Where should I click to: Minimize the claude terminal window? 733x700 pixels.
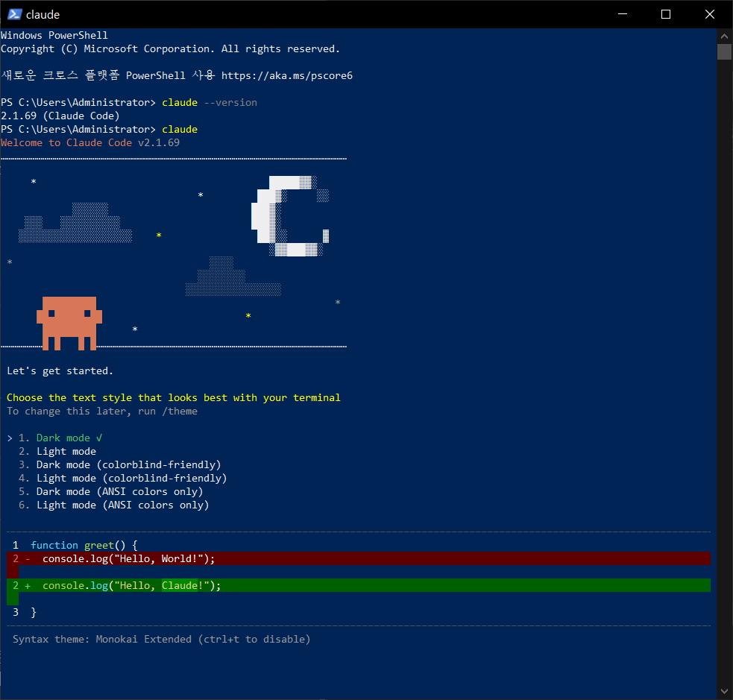coord(622,14)
